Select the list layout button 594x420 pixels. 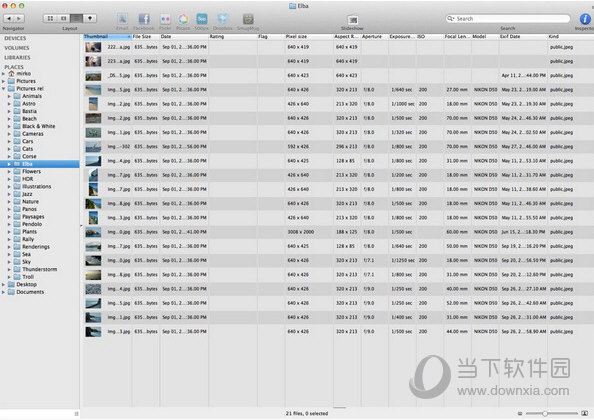pos(76,18)
